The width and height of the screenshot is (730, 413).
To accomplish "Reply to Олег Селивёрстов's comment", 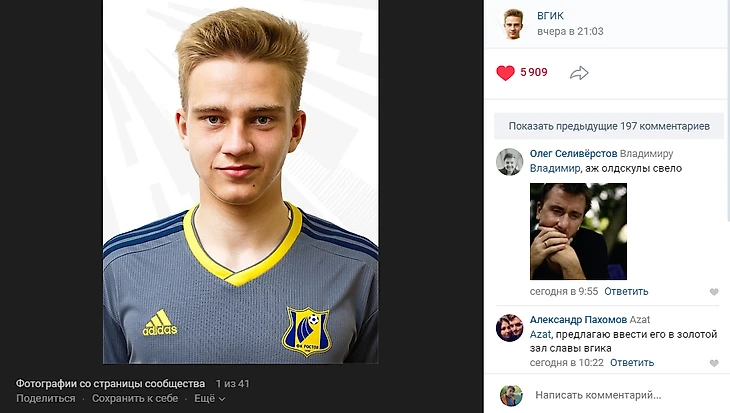I will coord(626,291).
